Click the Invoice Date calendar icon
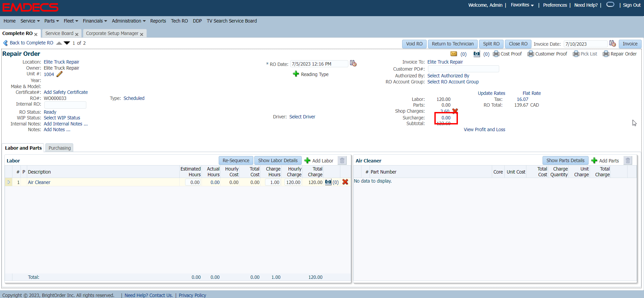 click(x=612, y=43)
